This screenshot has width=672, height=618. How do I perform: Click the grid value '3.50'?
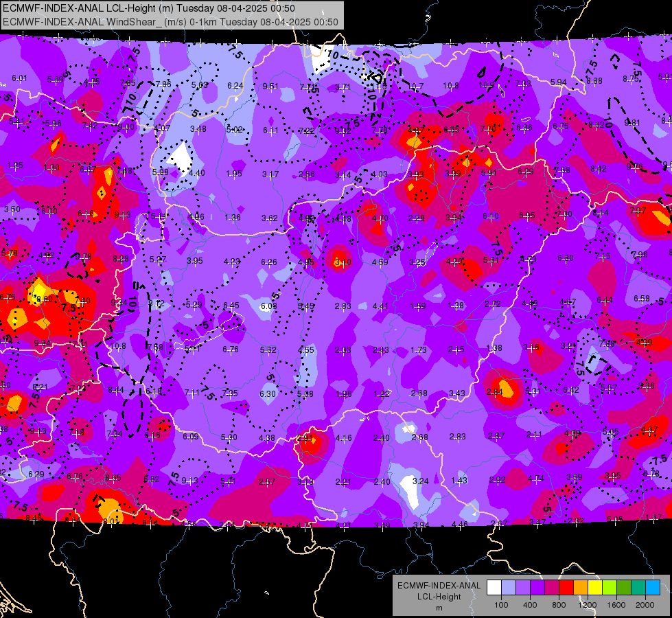click(12, 209)
